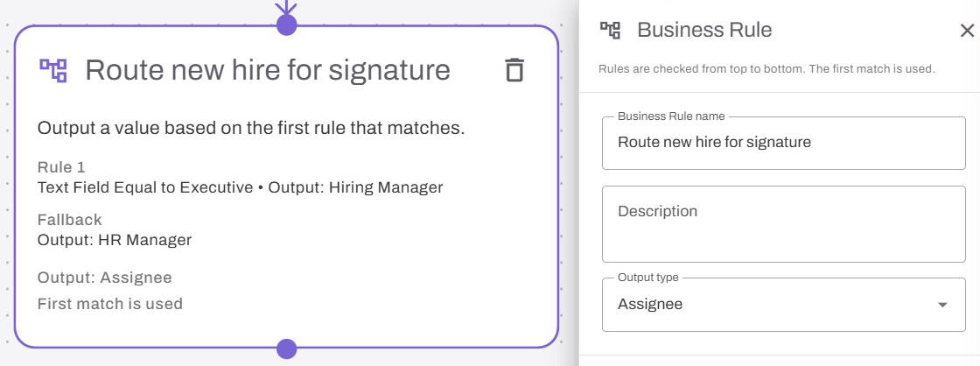This screenshot has height=366, width=980.
Task: Select the node title Route new hire for signature
Action: (x=268, y=70)
